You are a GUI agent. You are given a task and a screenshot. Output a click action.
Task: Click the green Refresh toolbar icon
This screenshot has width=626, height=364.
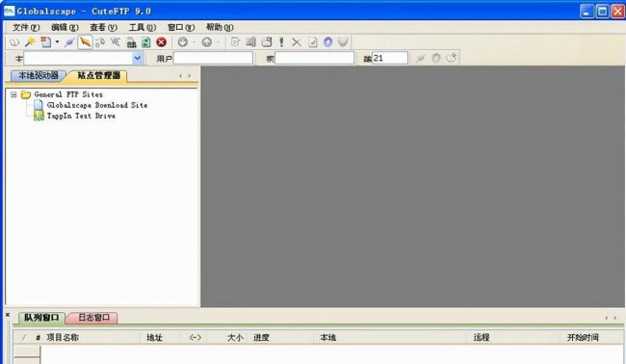pyautogui.click(x=146, y=42)
